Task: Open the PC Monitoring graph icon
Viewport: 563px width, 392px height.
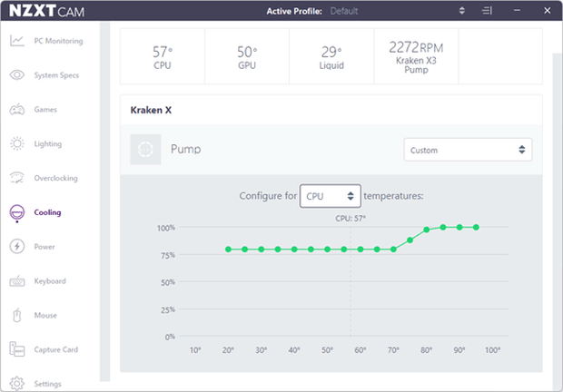Action: pos(17,41)
